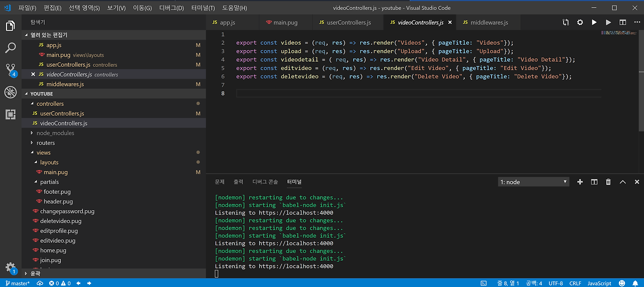Open the 1: node terminal dropdown

pos(533,182)
